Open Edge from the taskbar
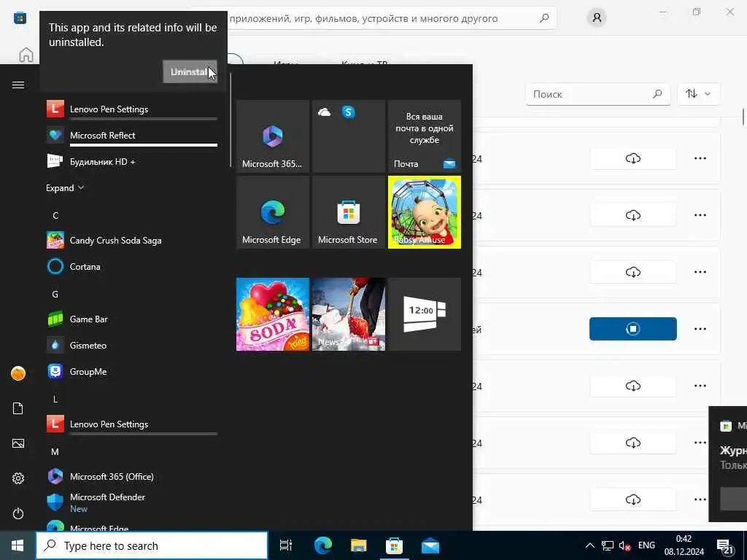This screenshot has height=560, width=747. pyautogui.click(x=322, y=545)
